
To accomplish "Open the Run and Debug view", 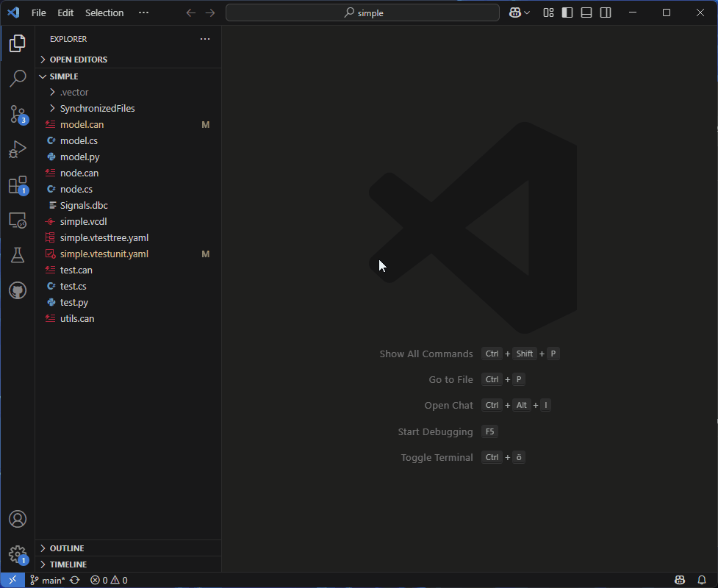I will point(18,149).
